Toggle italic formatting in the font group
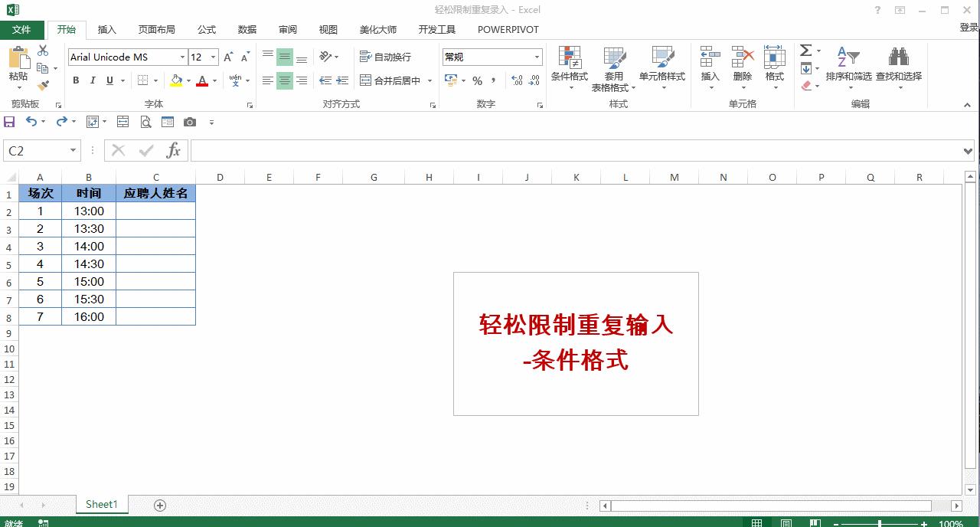The height and width of the screenshot is (527, 980). (x=92, y=80)
